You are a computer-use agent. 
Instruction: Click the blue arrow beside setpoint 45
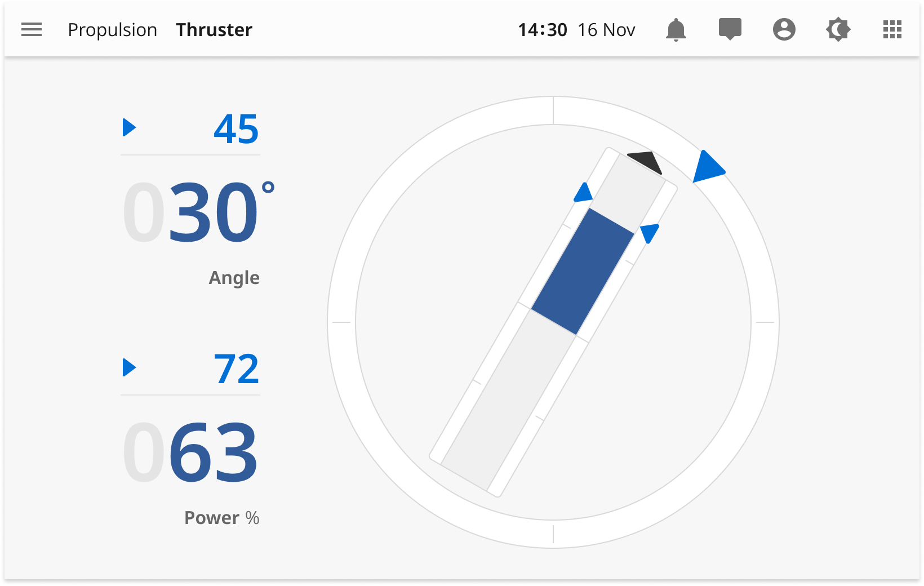coord(130,127)
